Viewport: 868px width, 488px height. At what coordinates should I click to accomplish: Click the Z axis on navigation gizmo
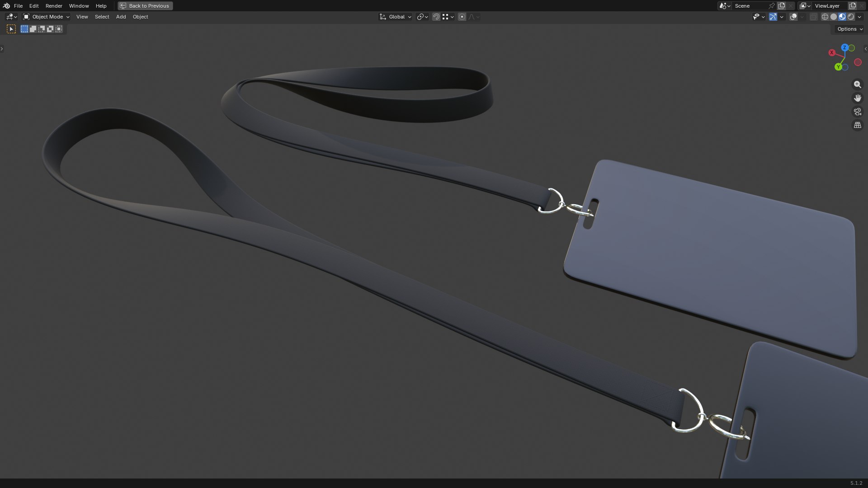(x=844, y=47)
